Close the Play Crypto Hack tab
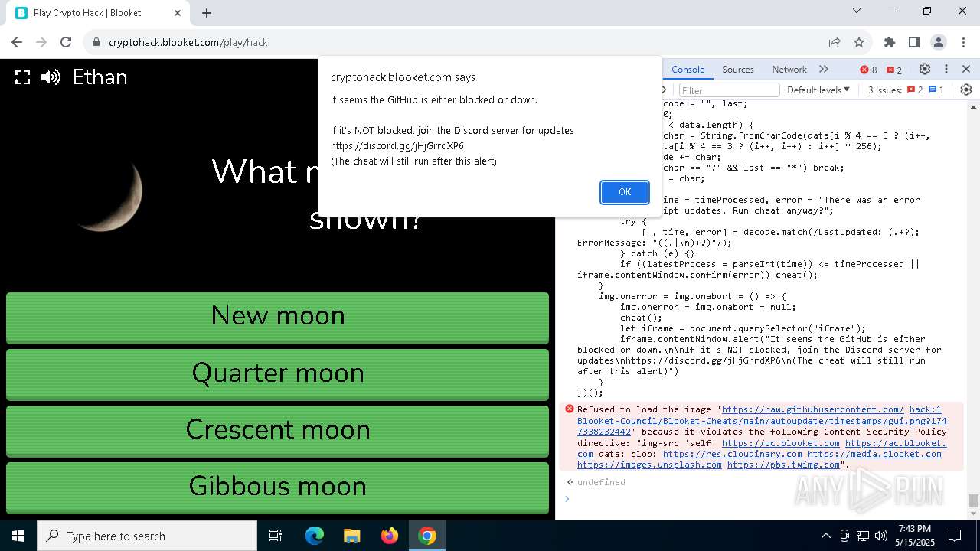 [x=178, y=13]
